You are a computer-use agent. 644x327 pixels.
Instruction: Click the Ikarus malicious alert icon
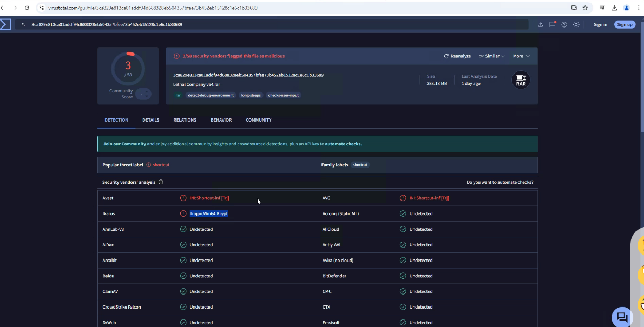click(183, 213)
